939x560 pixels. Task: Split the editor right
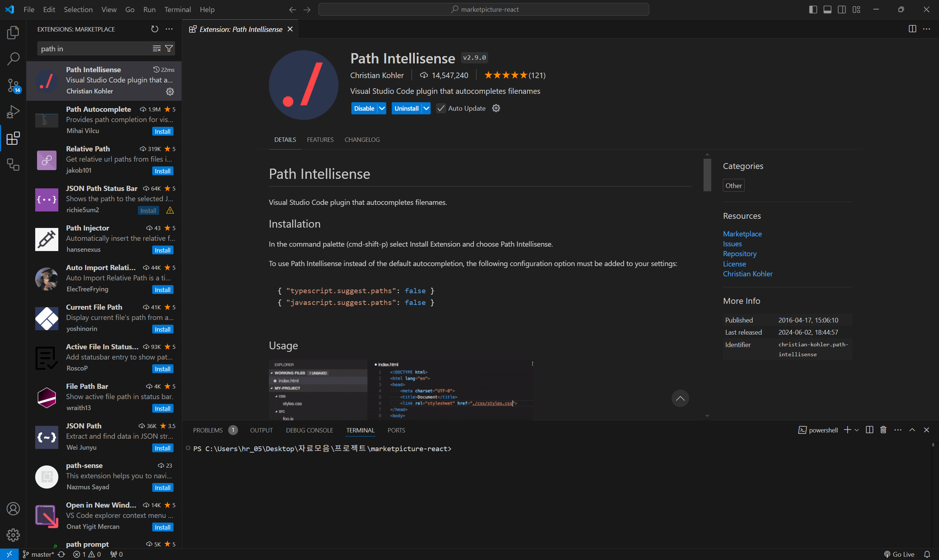click(912, 29)
